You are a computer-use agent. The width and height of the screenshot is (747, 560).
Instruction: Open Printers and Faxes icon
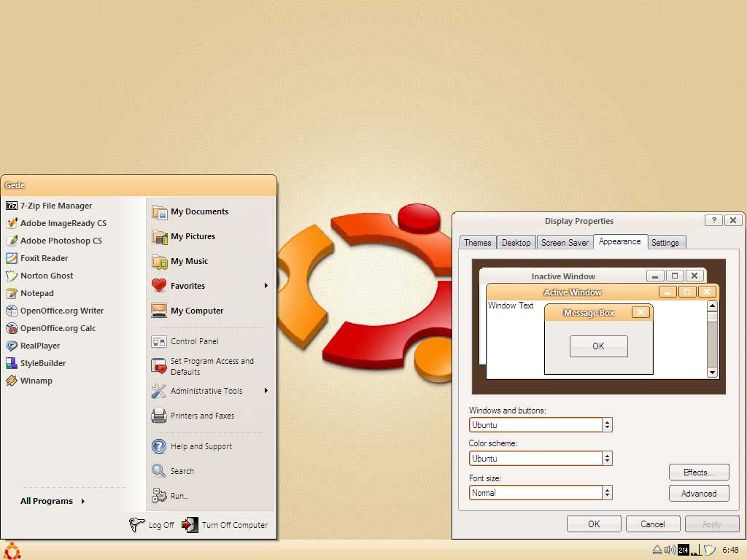pyautogui.click(x=158, y=416)
